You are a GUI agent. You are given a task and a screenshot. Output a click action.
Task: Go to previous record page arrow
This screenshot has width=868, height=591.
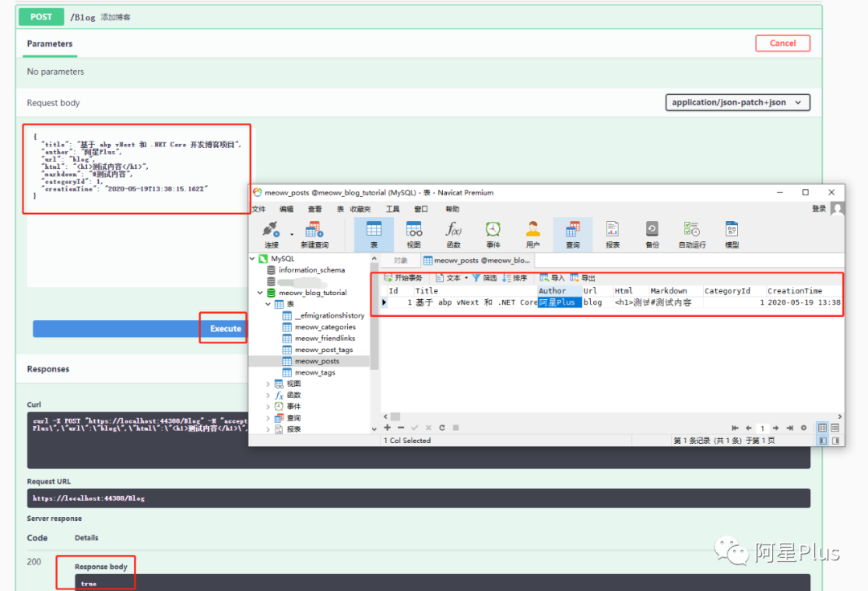[748, 428]
